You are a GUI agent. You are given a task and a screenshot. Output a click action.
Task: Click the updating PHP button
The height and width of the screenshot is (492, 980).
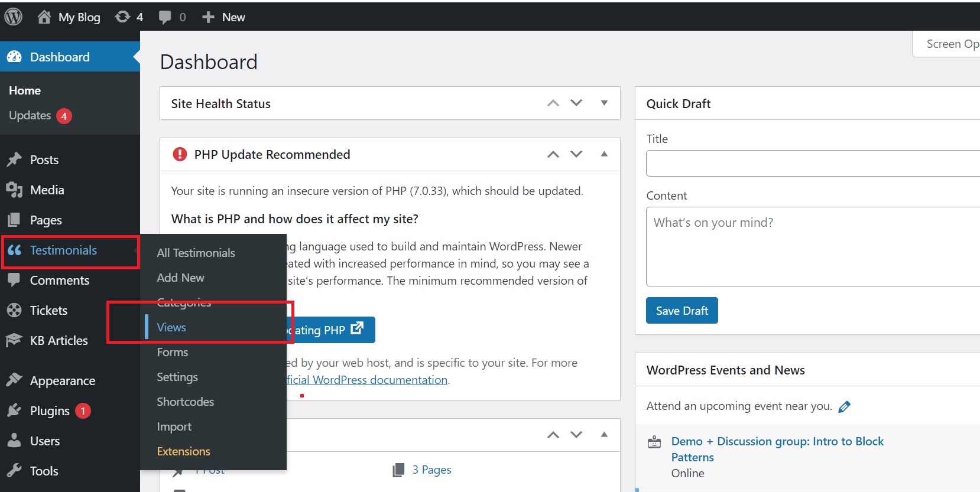click(x=331, y=330)
